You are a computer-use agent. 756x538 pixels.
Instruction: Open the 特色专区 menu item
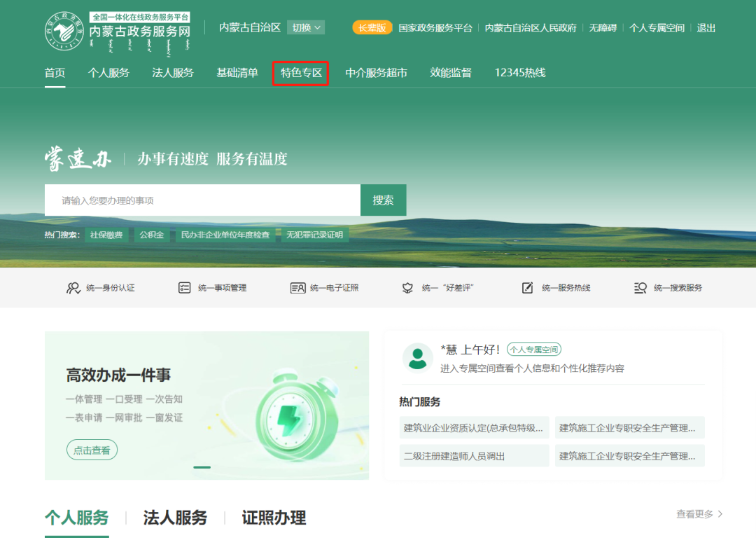[301, 73]
